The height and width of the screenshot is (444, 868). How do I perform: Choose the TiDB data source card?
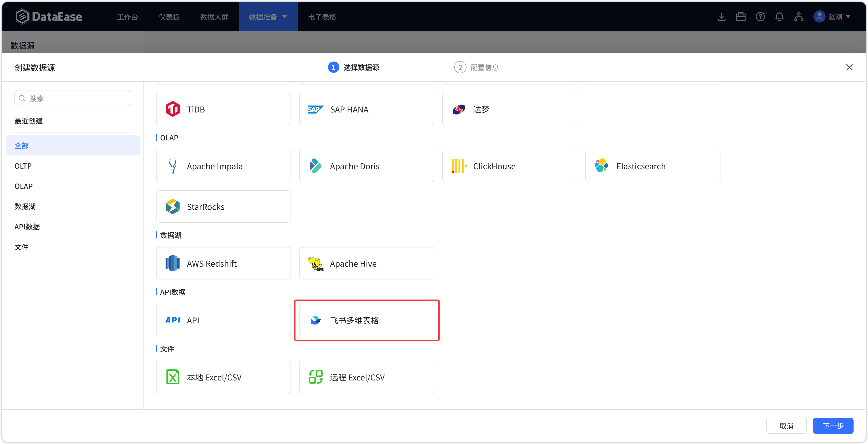coord(223,109)
